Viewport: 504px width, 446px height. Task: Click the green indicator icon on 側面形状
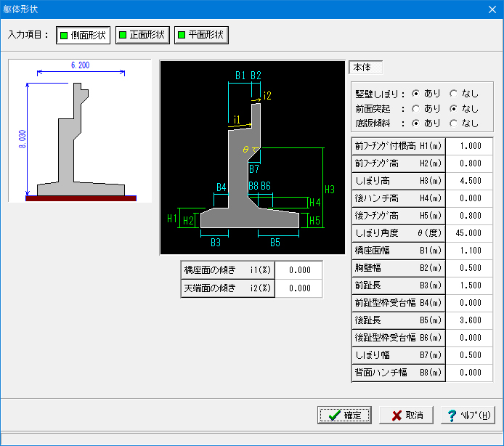point(64,36)
